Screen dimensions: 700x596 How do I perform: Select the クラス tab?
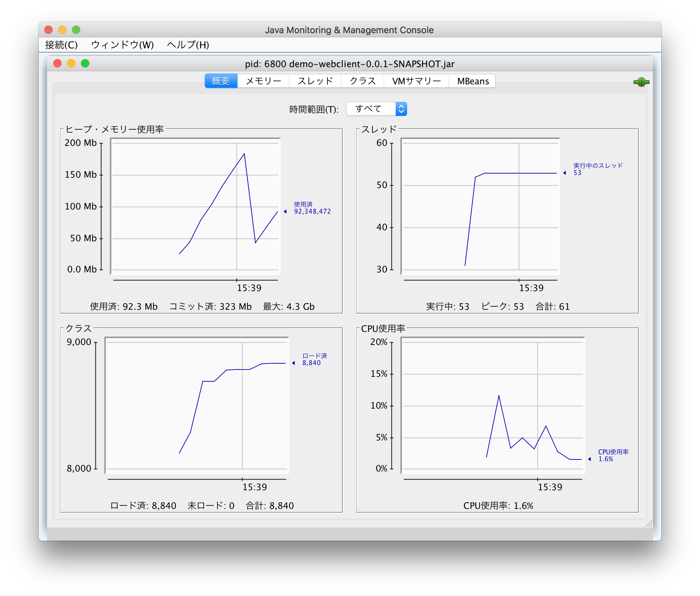pos(362,81)
